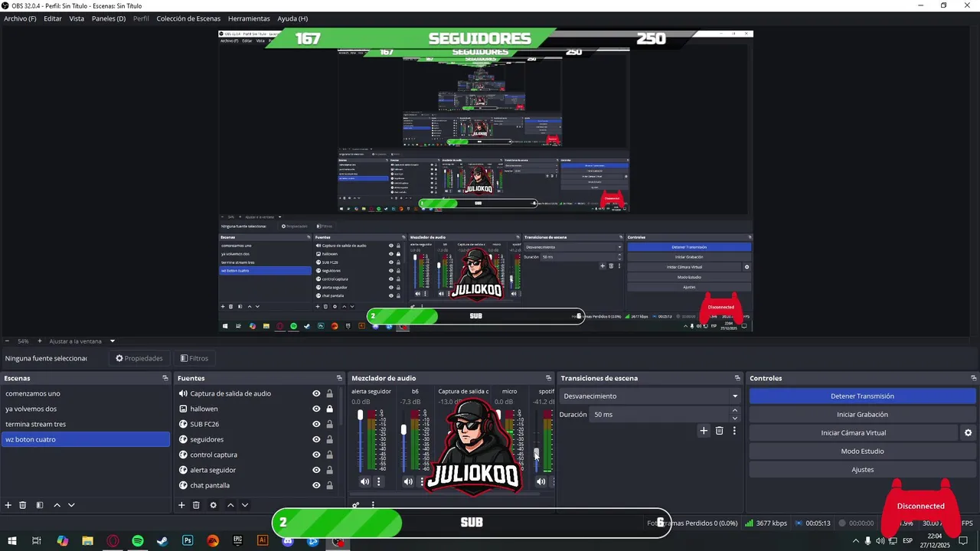Open transition properties three-dot menu
This screenshot has width=980, height=551.
coord(734,431)
